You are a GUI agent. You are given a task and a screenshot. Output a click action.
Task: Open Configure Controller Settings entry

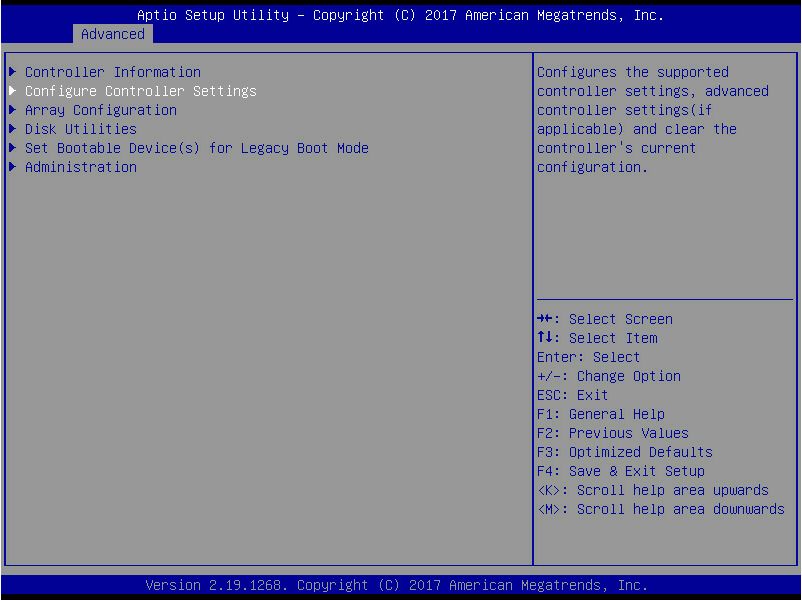pyautogui.click(x=141, y=91)
